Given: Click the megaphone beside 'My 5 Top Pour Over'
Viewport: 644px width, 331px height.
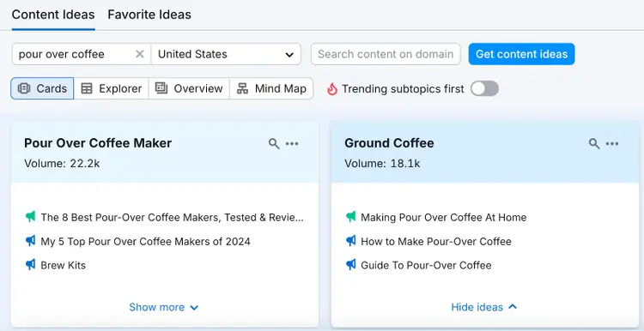Looking at the screenshot, I should 30,241.
